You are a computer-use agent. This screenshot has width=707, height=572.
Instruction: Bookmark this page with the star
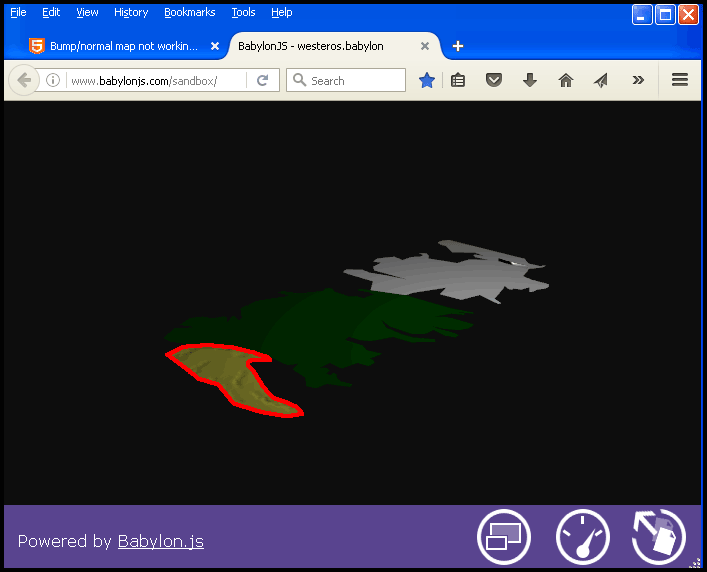[427, 80]
